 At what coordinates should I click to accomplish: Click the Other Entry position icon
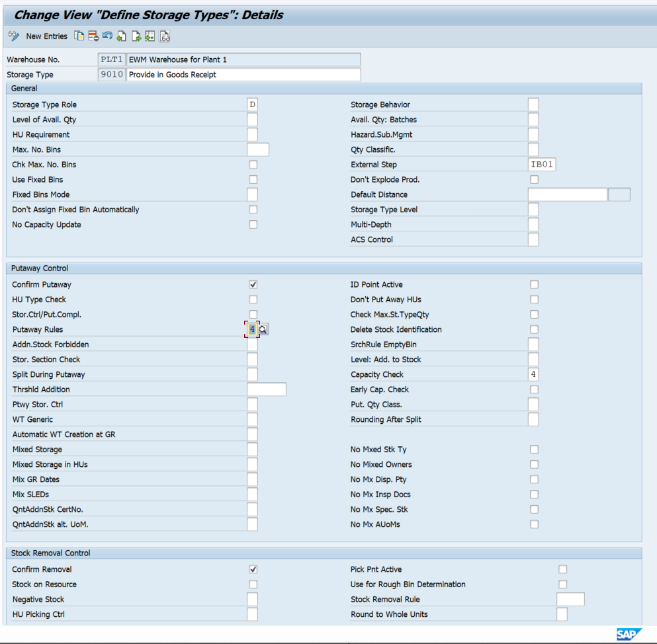click(x=150, y=36)
